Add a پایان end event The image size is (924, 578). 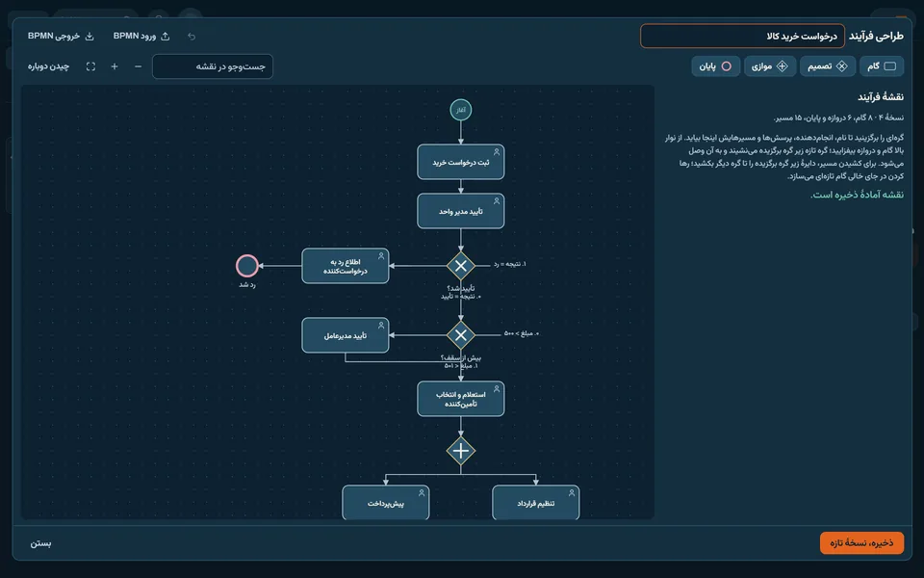point(715,66)
